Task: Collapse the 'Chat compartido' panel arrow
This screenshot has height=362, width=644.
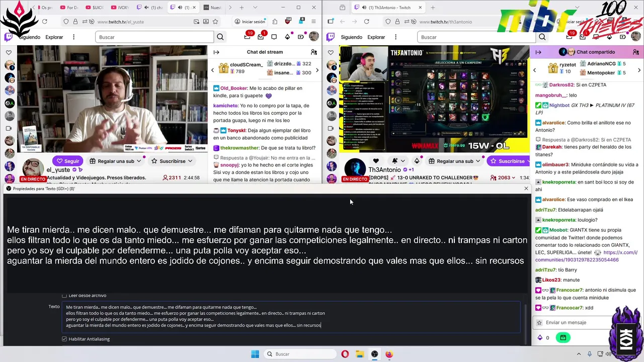Action: point(538,52)
